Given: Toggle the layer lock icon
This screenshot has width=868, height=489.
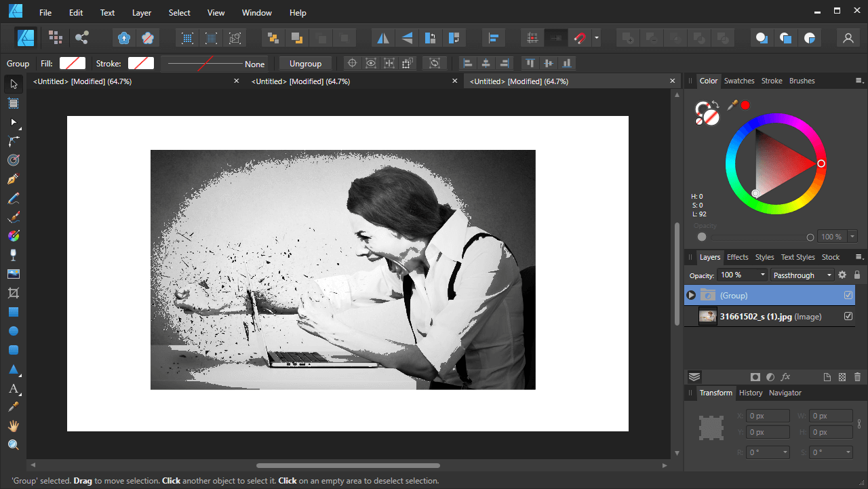Looking at the screenshot, I should (857, 275).
